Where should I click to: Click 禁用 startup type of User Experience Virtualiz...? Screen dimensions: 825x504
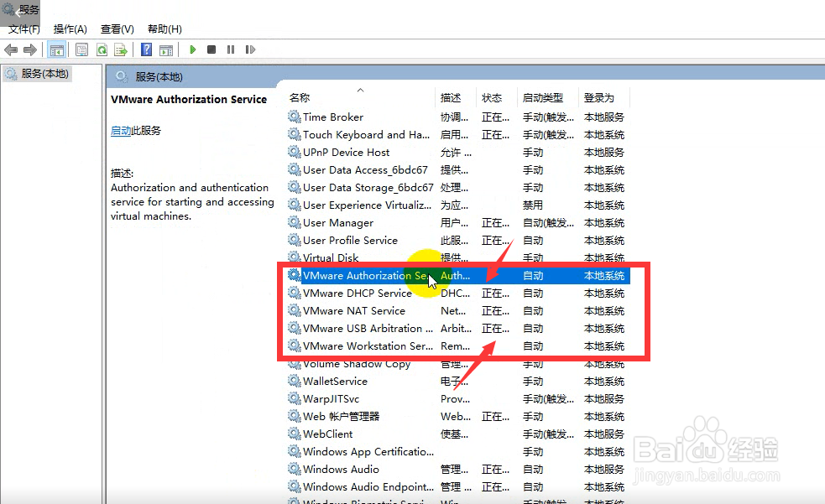532,205
